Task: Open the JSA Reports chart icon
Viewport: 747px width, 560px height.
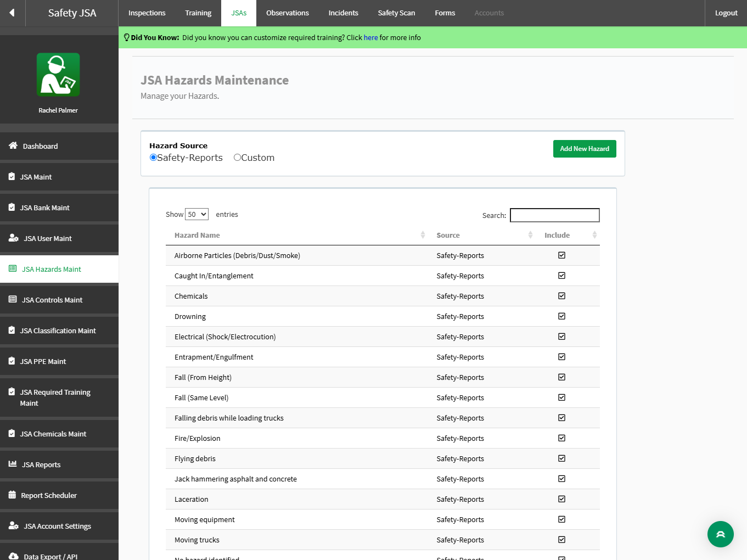Action: tap(13, 464)
